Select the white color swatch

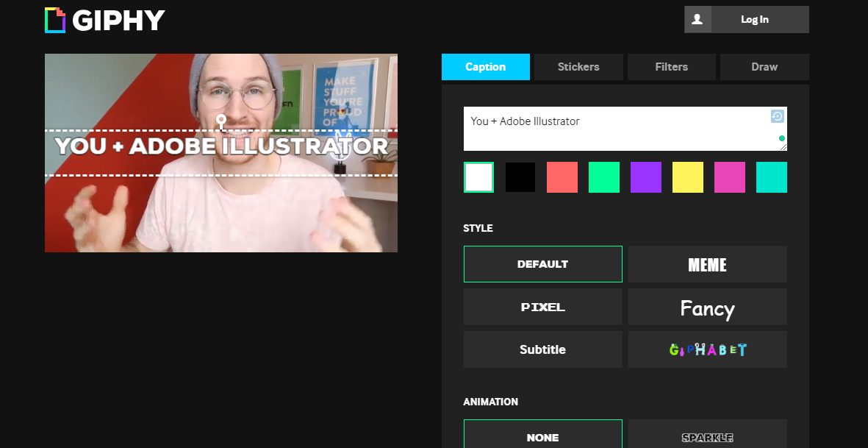click(x=478, y=177)
